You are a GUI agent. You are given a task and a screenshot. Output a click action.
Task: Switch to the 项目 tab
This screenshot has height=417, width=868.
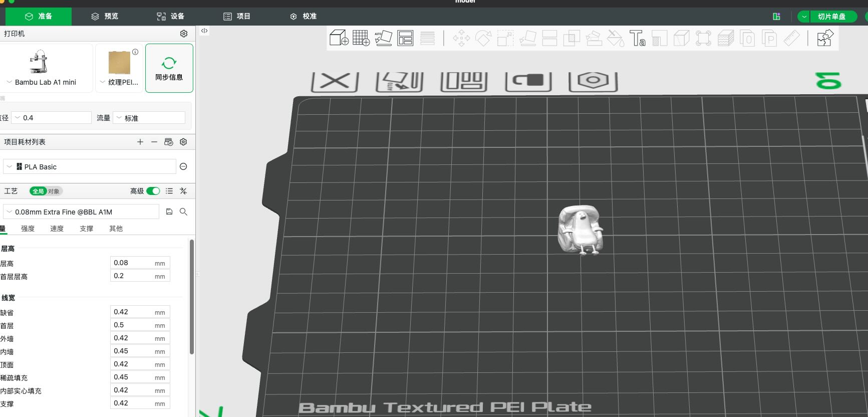236,17
